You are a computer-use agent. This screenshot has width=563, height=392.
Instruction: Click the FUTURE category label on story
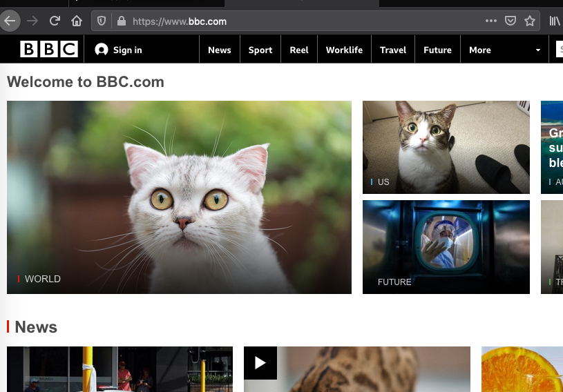coord(394,282)
